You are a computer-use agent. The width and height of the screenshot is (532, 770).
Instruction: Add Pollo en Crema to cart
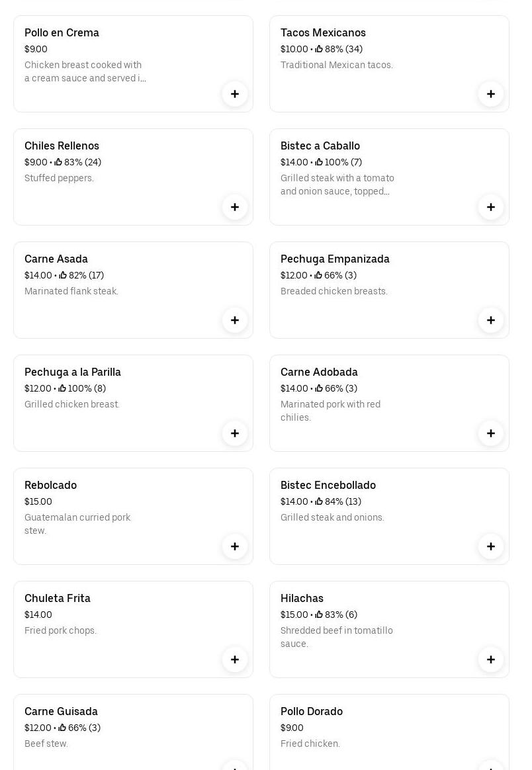(x=235, y=94)
